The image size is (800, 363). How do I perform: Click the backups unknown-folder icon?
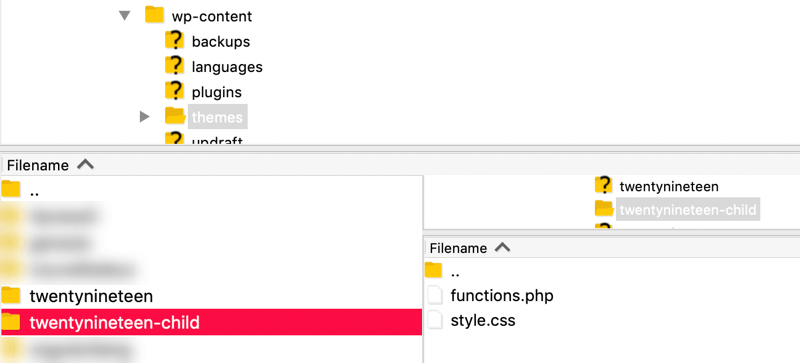pos(174,40)
